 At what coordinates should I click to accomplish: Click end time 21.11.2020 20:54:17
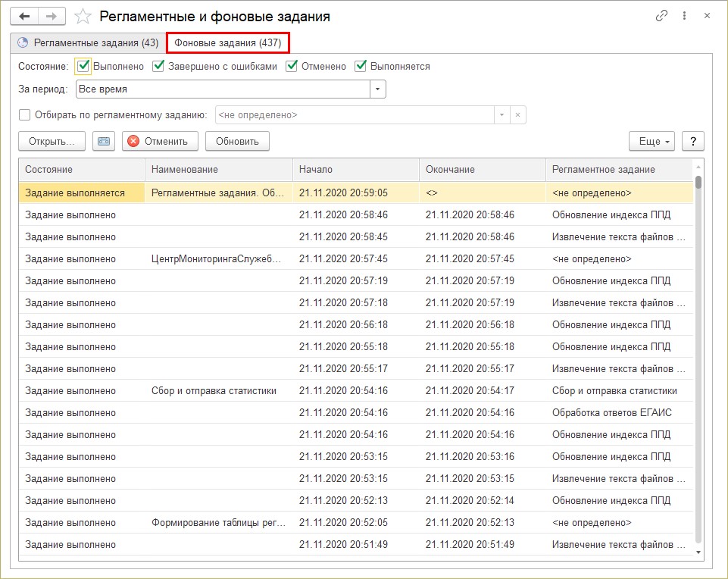(x=470, y=390)
